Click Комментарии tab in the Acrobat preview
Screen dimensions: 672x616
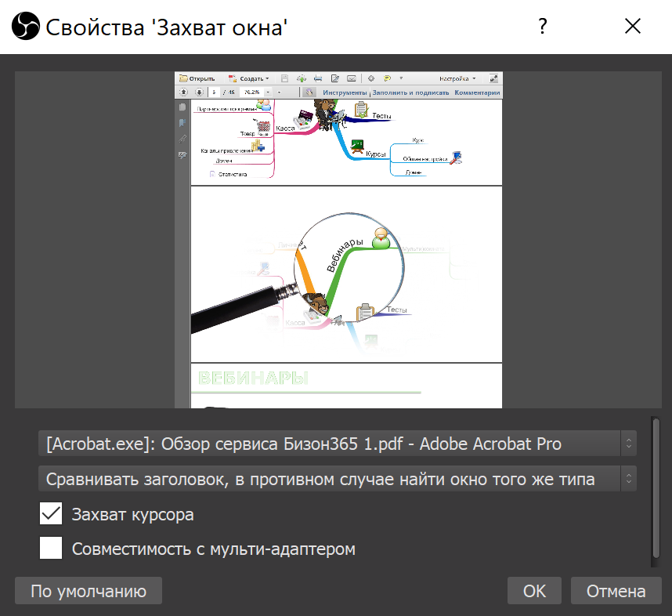pyautogui.click(x=476, y=92)
